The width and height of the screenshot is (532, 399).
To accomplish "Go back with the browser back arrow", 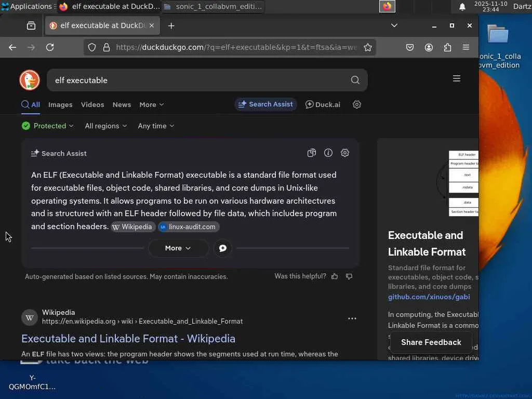I will (x=12, y=47).
